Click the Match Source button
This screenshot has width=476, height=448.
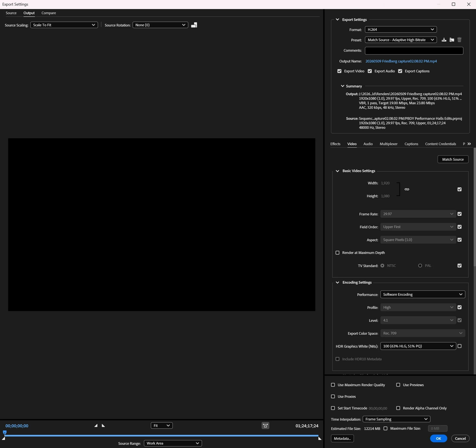tap(453, 159)
